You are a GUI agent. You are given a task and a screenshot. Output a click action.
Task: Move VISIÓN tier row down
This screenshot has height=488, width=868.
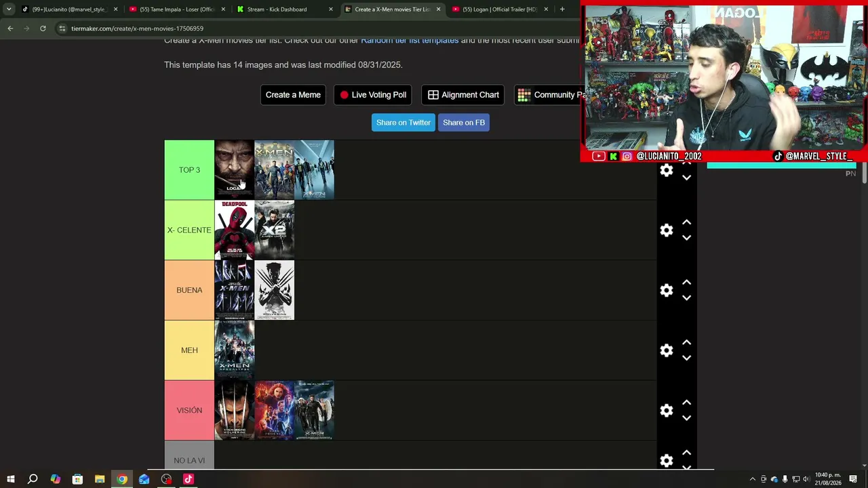(x=686, y=418)
